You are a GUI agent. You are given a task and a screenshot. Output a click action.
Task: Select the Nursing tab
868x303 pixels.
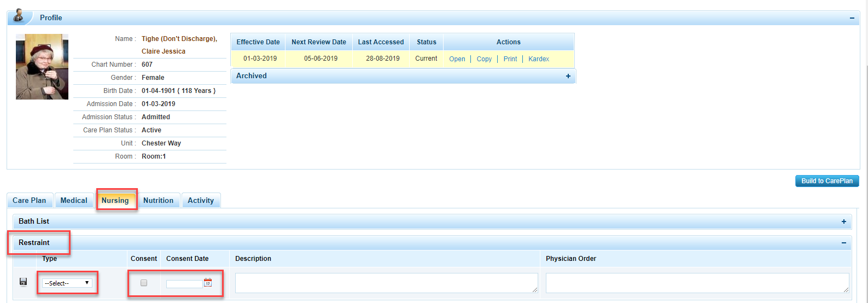click(115, 201)
